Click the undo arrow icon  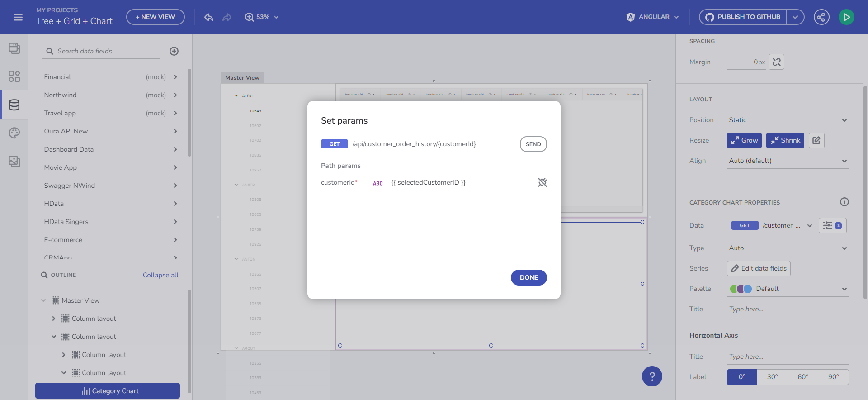point(208,17)
